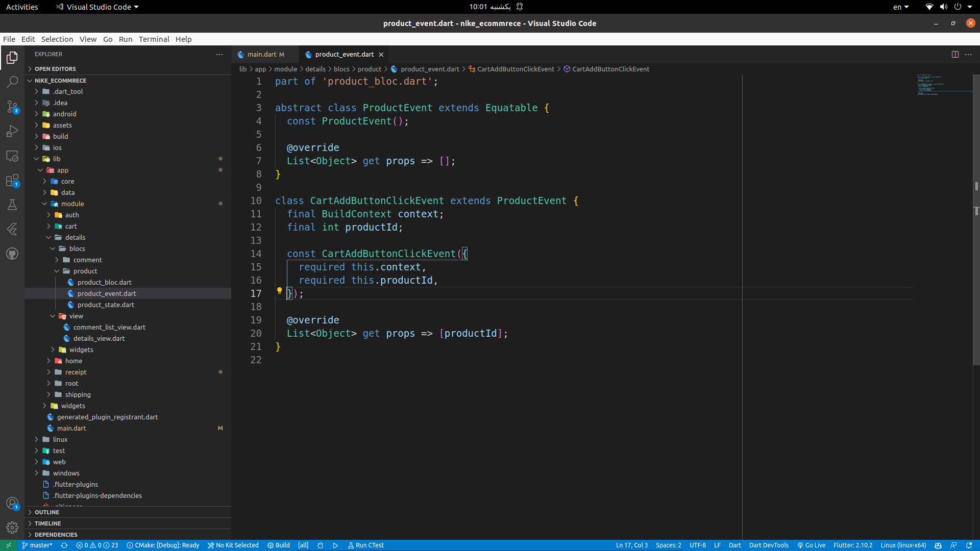Open the remote window indicator icon
Image resolution: width=980 pixels, height=551 pixels.
[x=9, y=545]
